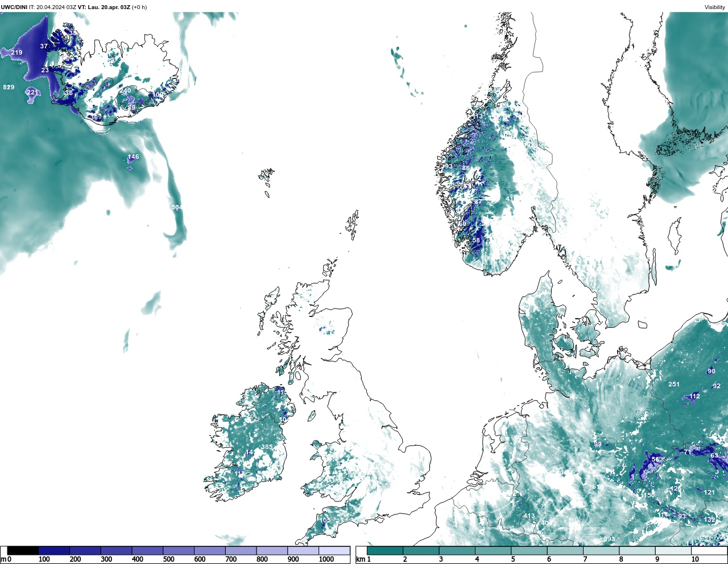The height and width of the screenshot is (564, 728).
Task: Click the "m" unit label of the metre legend
Action: pyautogui.click(x=3, y=559)
